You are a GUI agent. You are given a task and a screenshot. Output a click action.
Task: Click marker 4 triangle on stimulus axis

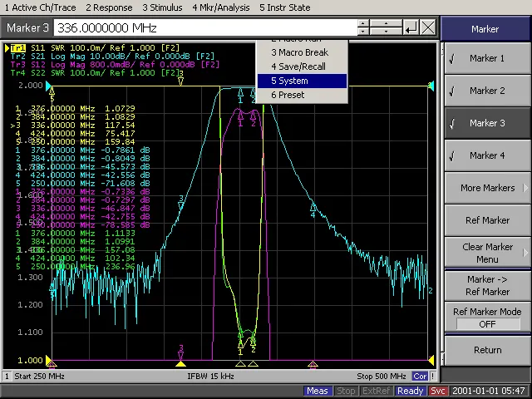tap(313, 363)
